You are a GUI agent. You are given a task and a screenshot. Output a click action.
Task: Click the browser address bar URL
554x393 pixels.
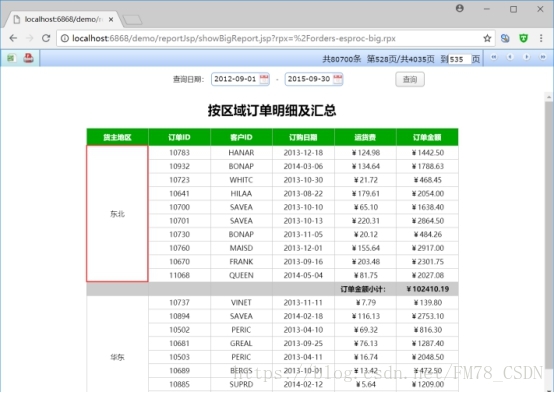(234, 38)
